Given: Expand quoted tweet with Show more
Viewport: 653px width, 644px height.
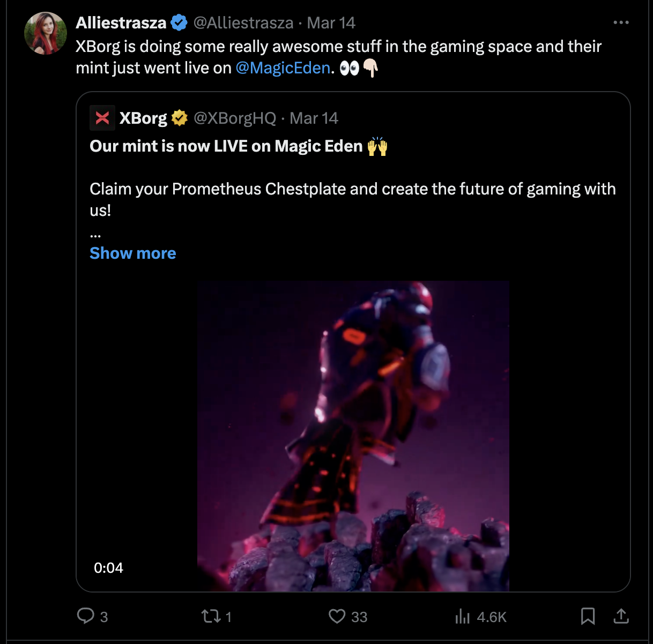Looking at the screenshot, I should tap(132, 253).
